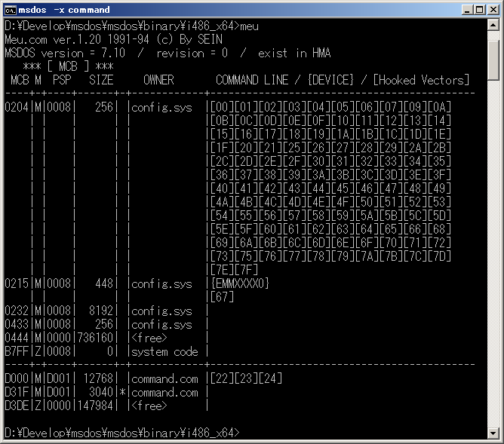Click the '{DEVICE}' header text

pos(330,80)
